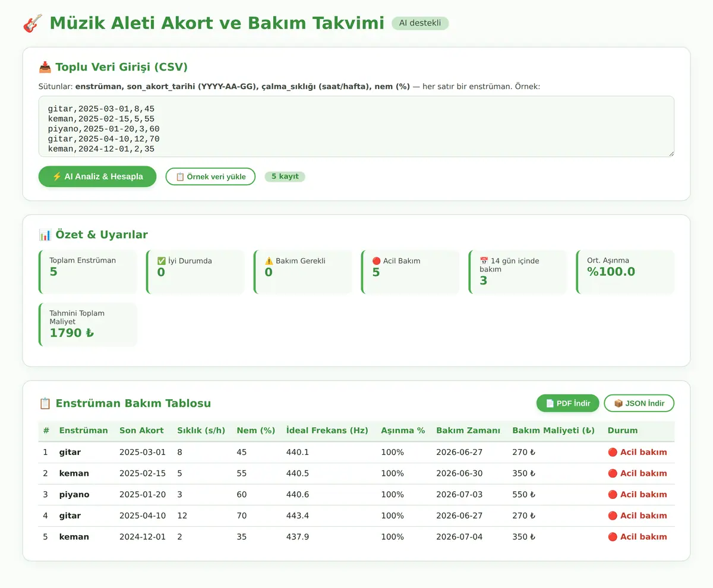The image size is (713, 588).
Task: Click the Bakım Maliyeti (₺) column header
Action: point(554,431)
